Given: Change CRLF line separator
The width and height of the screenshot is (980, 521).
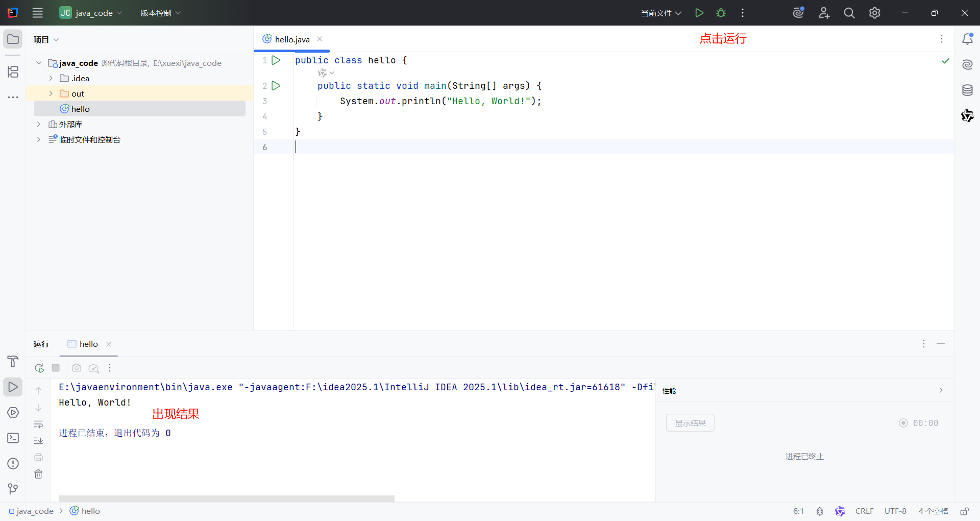Looking at the screenshot, I should click(x=865, y=511).
